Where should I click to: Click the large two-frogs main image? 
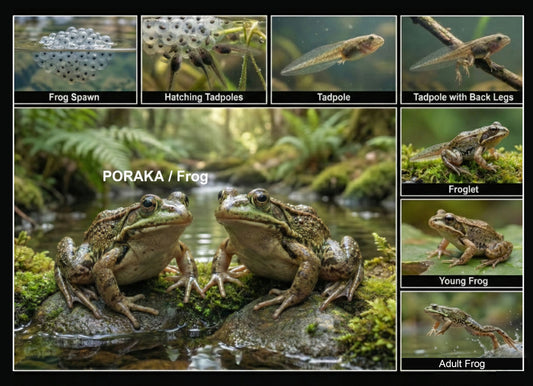pyautogui.click(x=205, y=239)
